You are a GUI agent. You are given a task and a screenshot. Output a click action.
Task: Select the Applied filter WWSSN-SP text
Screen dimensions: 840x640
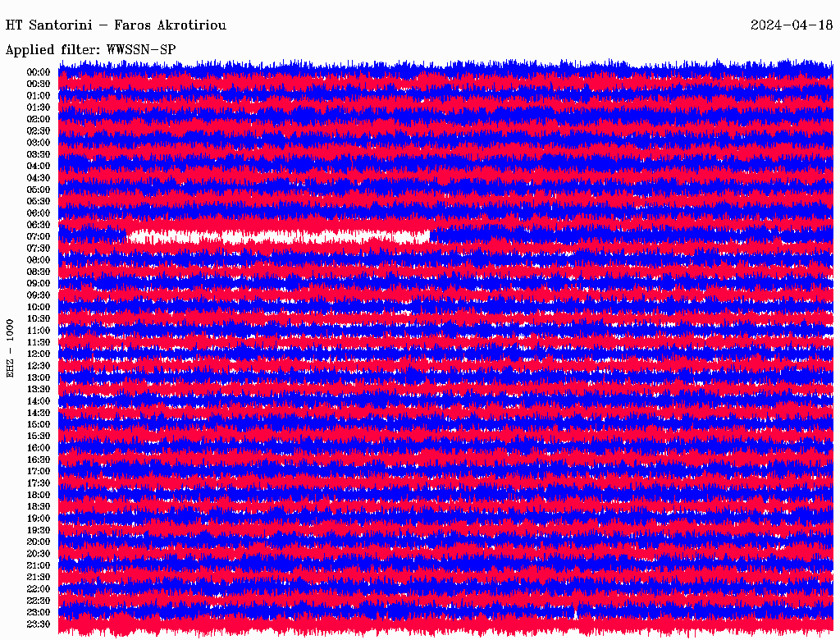coord(90,49)
